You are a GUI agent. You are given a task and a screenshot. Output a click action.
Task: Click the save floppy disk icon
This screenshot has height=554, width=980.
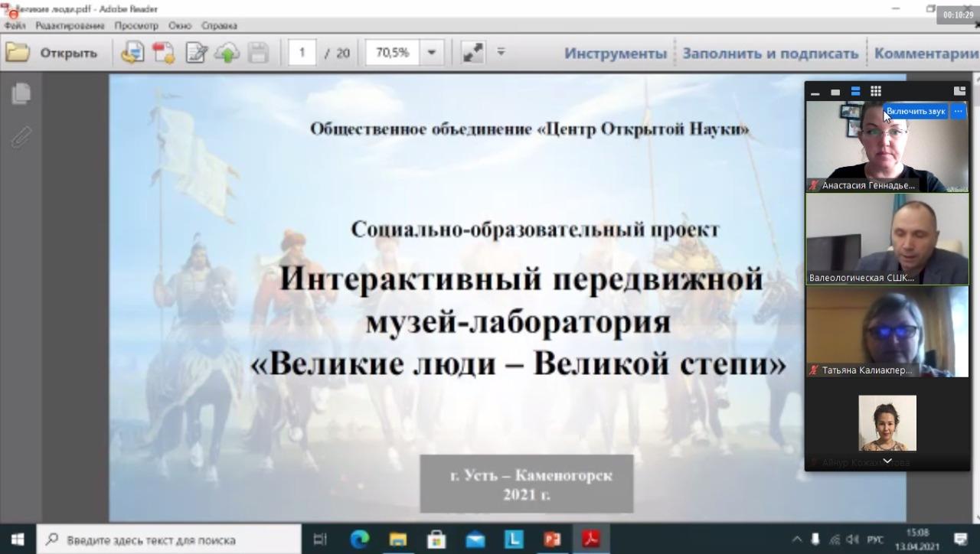(258, 53)
